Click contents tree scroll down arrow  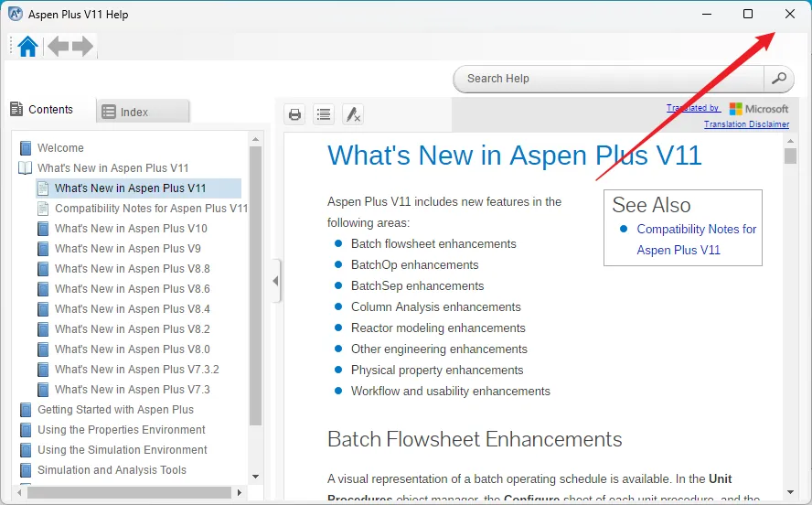pyautogui.click(x=255, y=477)
